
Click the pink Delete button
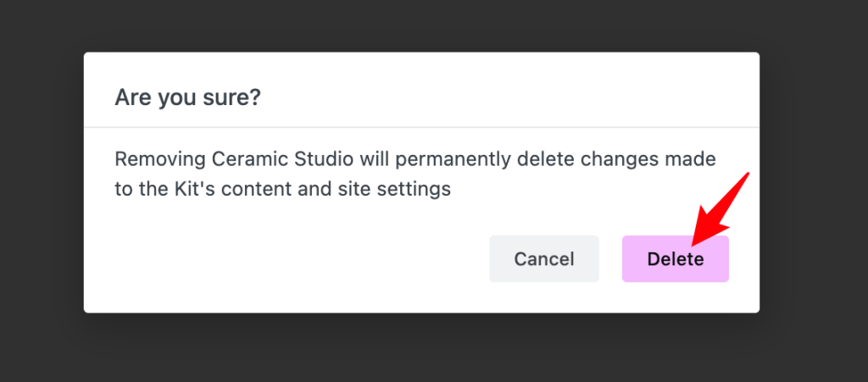click(x=676, y=258)
